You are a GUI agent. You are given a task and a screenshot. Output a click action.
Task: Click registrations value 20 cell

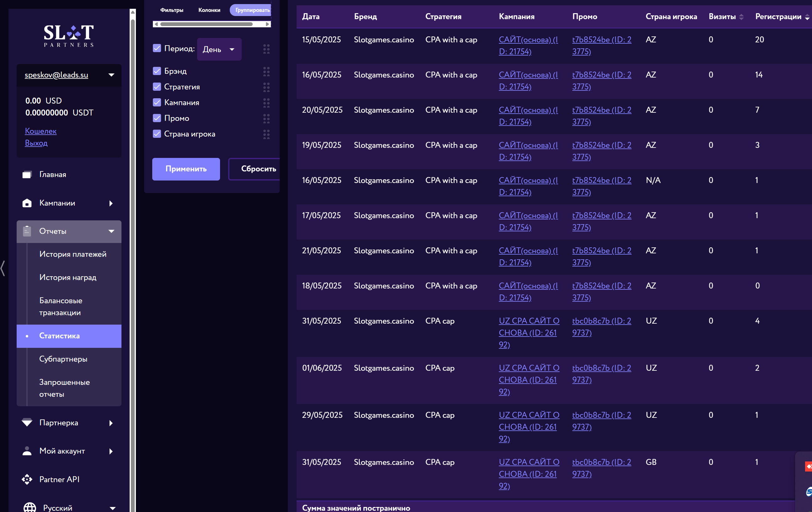click(x=759, y=40)
